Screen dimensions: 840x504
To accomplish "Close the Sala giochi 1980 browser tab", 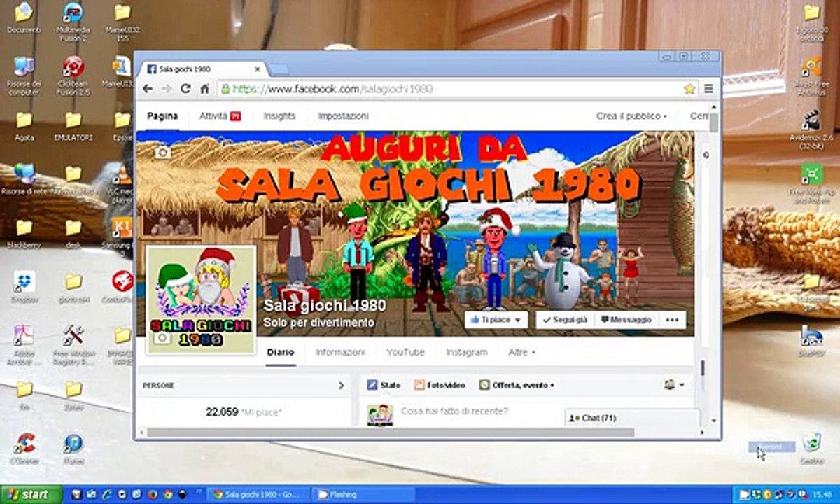I will coord(258,69).
